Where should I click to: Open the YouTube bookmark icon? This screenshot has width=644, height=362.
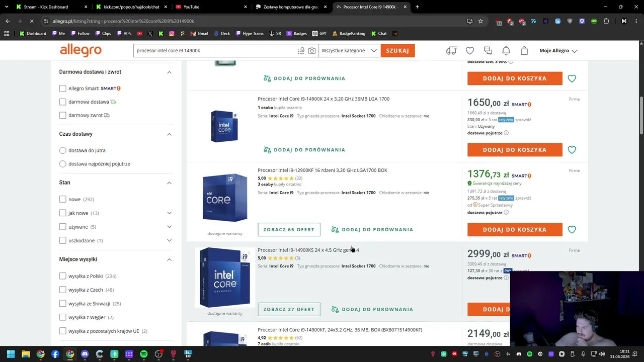tap(139, 34)
